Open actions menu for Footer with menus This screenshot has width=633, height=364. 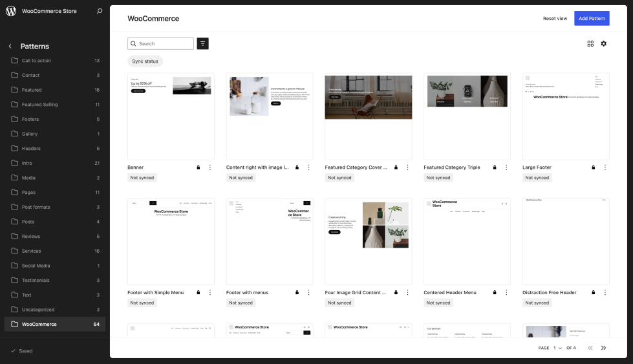(x=309, y=292)
